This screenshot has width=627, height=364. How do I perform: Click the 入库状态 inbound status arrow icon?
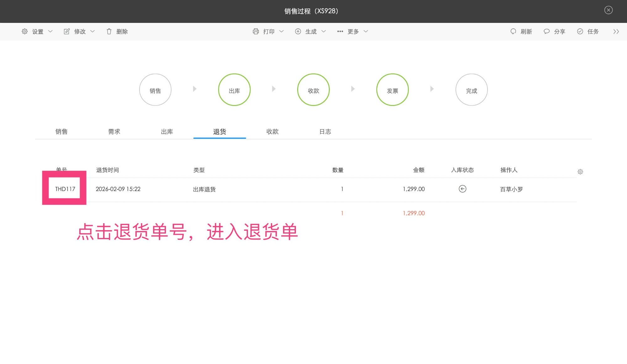[x=462, y=189]
